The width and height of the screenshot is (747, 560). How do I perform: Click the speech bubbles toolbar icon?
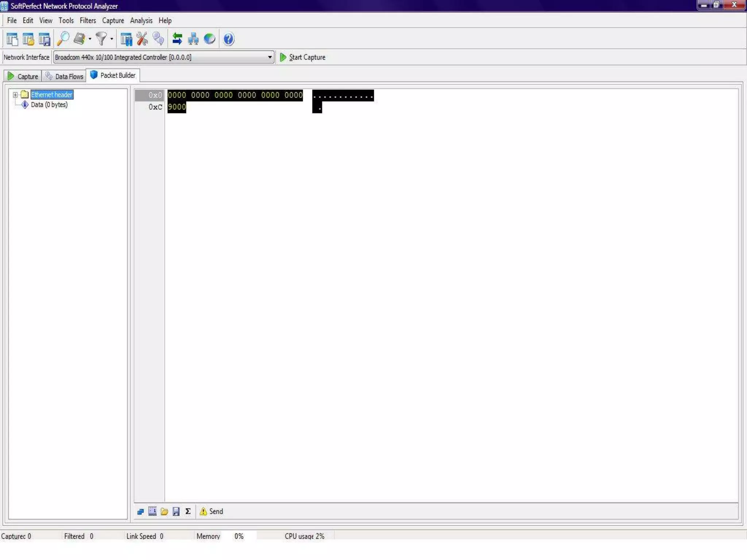coord(158,39)
